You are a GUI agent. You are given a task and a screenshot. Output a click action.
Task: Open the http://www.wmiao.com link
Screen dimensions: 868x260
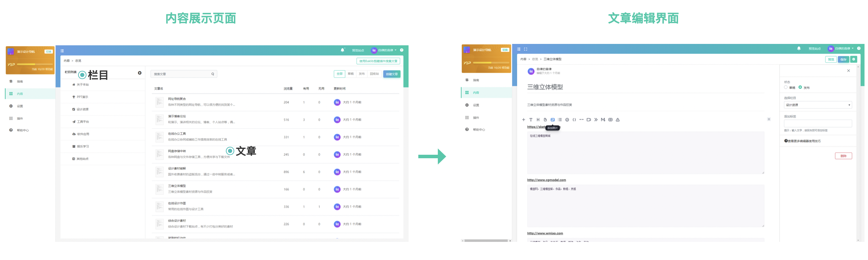tap(545, 233)
